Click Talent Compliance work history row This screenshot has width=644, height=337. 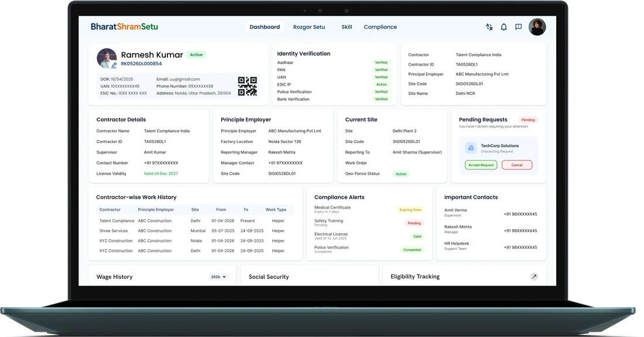[195, 221]
